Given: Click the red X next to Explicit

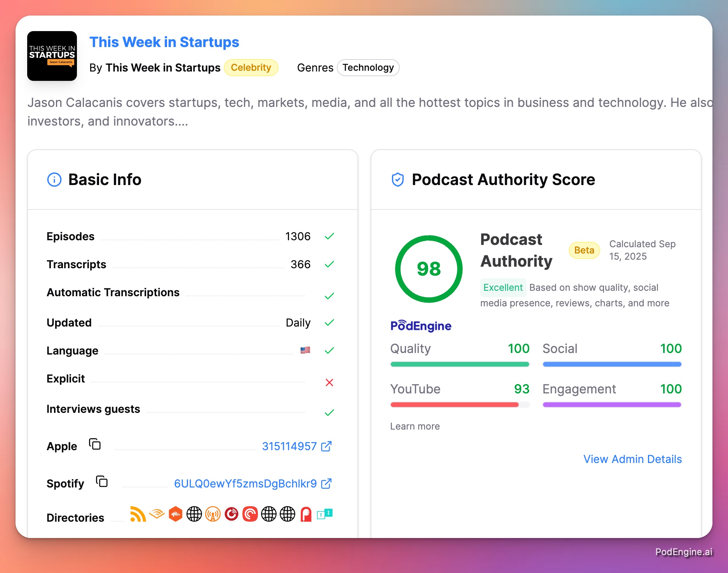Looking at the screenshot, I should tap(329, 383).
